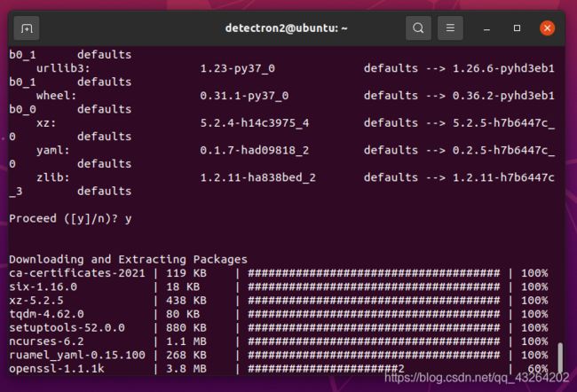577x392 pixels.
Task: Click the 3.8 MB size value
Action: click(186, 368)
